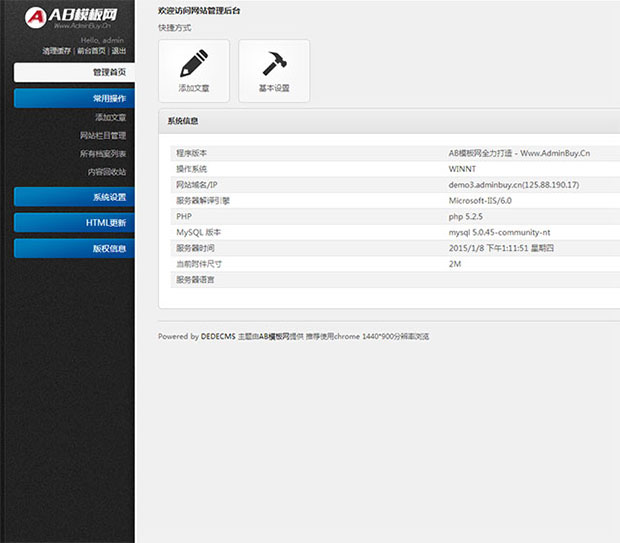Click the 添加文章 shortcut label
The width and height of the screenshot is (620, 543).
[194, 88]
